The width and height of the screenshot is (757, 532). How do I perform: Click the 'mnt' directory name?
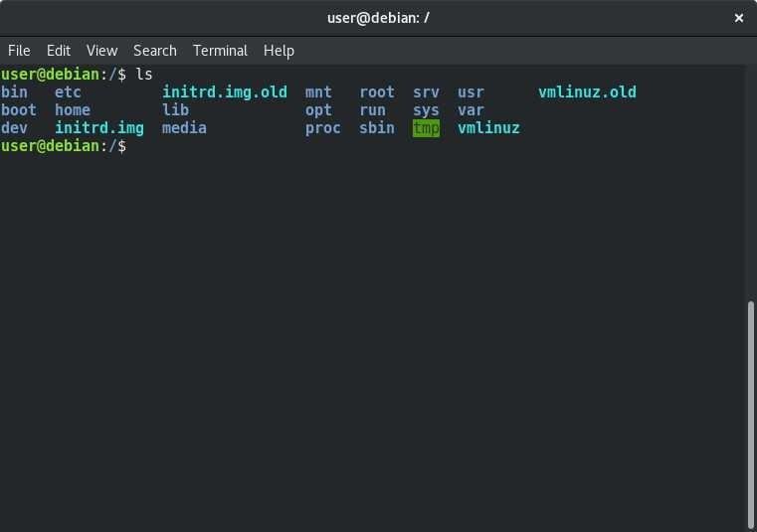[x=318, y=92]
